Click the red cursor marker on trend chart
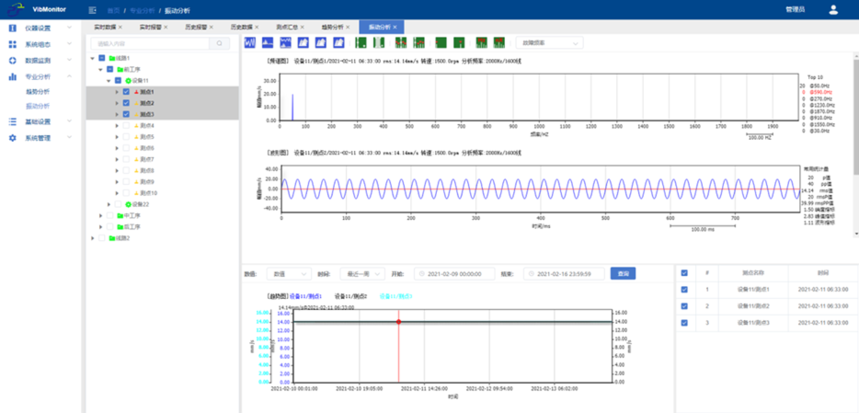The width and height of the screenshot is (859, 413). 398,322
